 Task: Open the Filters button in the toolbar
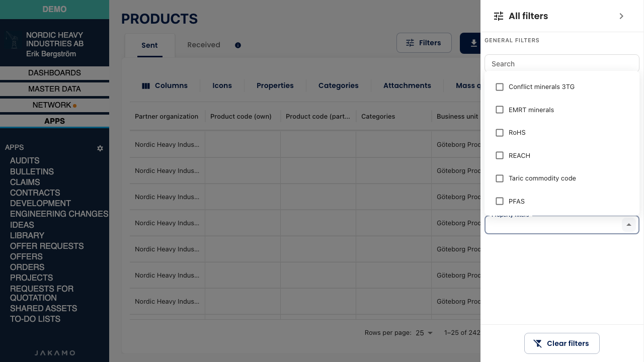coord(424,43)
